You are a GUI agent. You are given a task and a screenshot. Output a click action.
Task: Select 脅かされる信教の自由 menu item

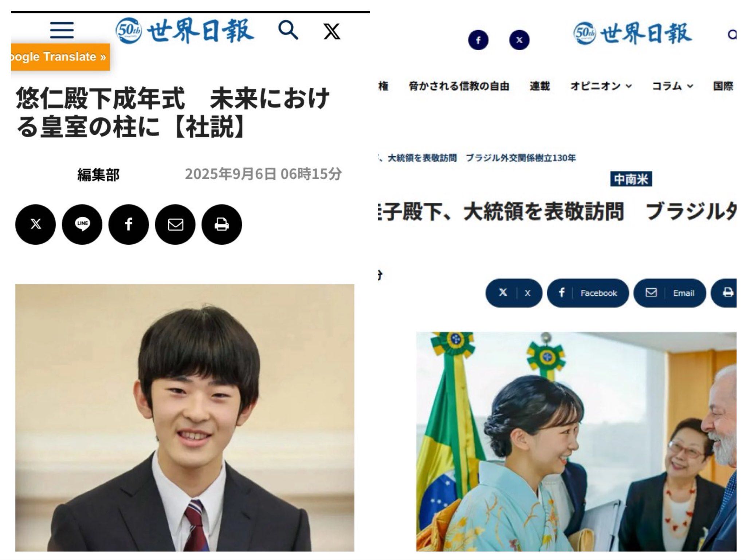[459, 86]
